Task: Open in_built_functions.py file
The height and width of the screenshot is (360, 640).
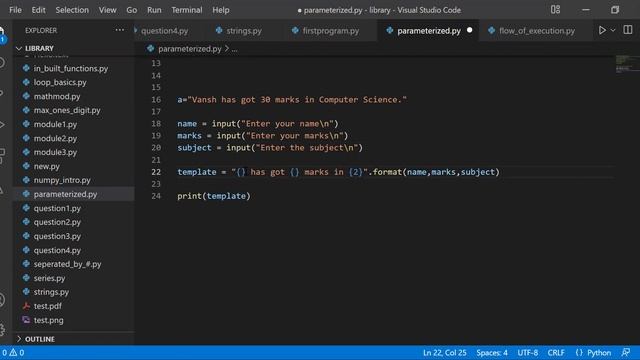Action: click(71, 69)
